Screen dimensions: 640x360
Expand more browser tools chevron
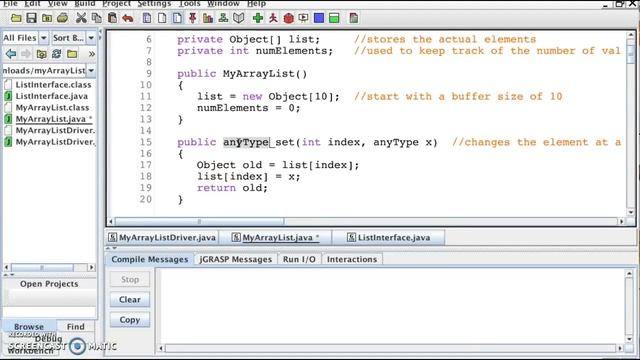[92, 54]
